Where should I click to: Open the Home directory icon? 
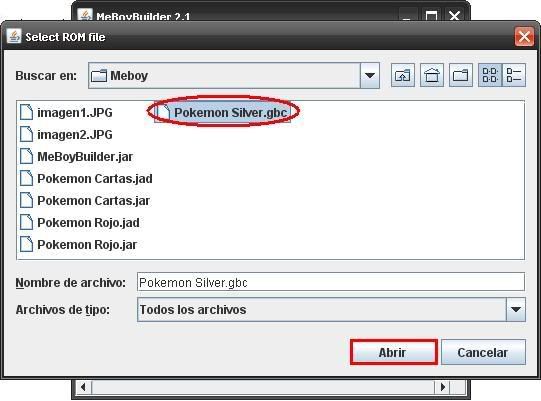pyautogui.click(x=432, y=75)
